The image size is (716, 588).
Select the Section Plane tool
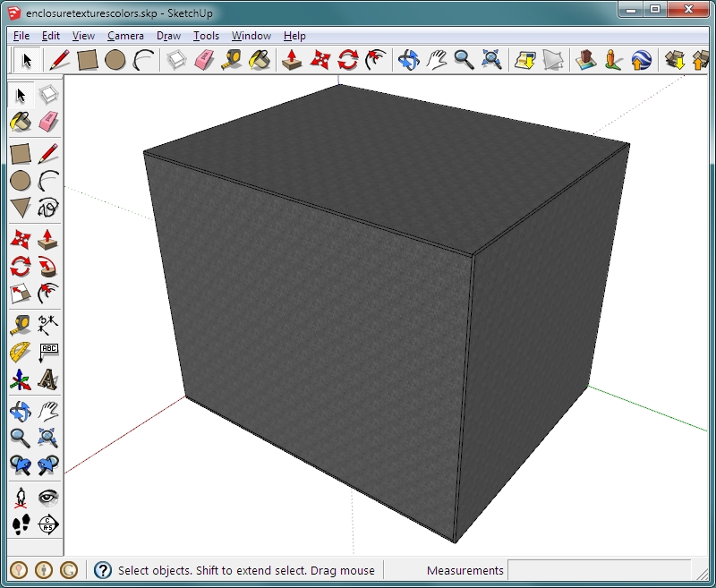[48, 524]
